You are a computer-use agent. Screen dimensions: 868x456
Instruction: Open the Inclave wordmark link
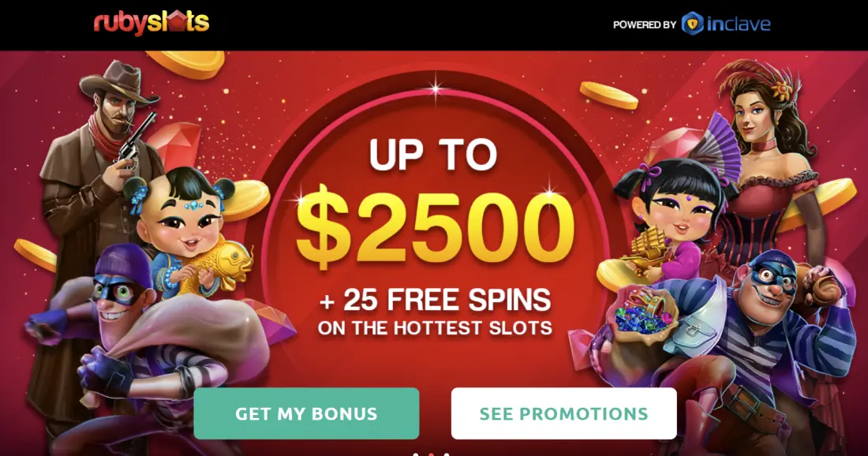tap(739, 24)
